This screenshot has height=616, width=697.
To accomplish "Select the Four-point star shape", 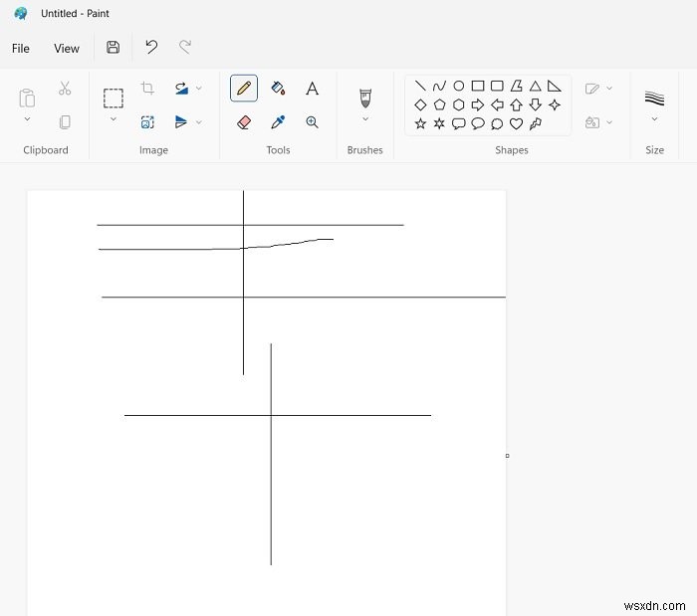I will [x=555, y=104].
